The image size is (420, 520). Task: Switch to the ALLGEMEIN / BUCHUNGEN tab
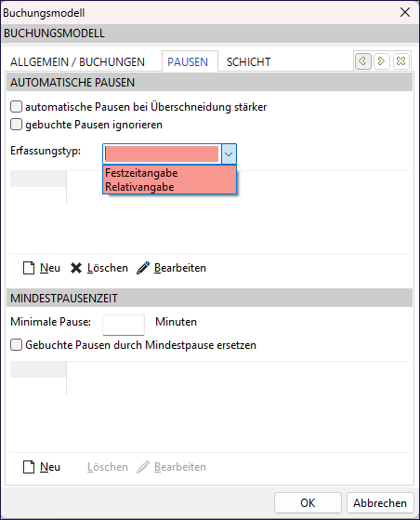[x=77, y=62]
